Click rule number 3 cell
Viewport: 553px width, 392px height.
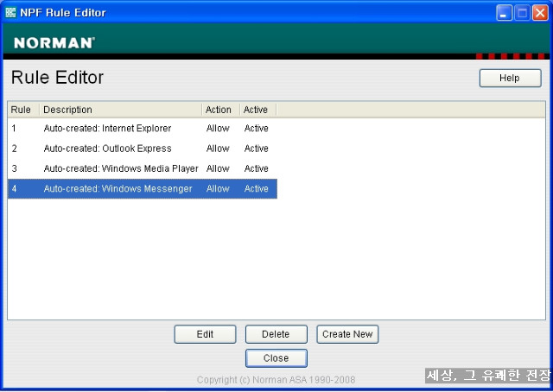click(x=14, y=168)
